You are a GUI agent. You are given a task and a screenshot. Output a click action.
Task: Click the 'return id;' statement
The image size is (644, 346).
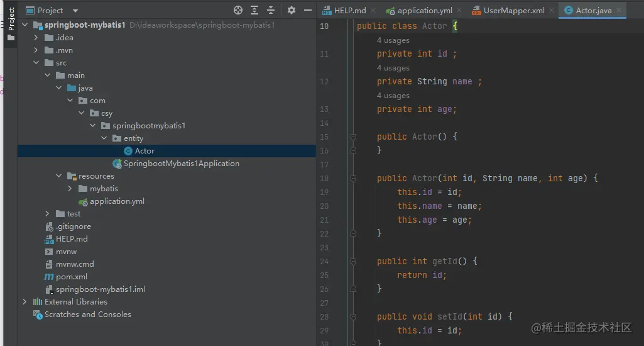pos(422,276)
